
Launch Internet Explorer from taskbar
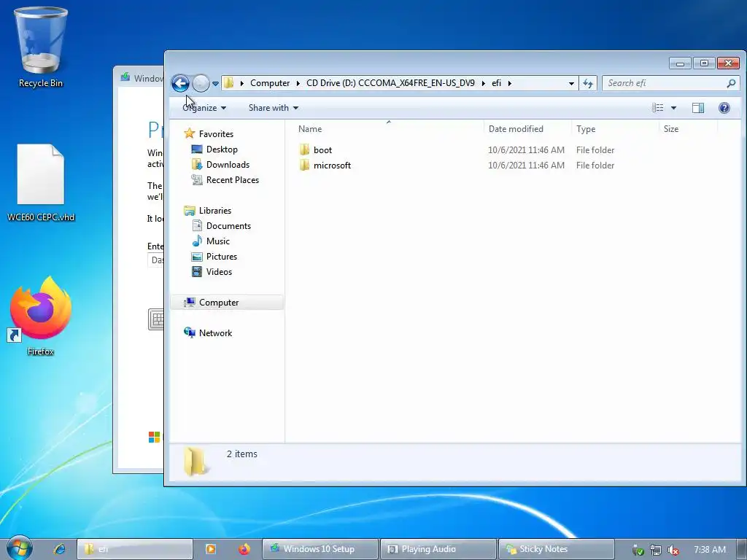tap(60, 549)
